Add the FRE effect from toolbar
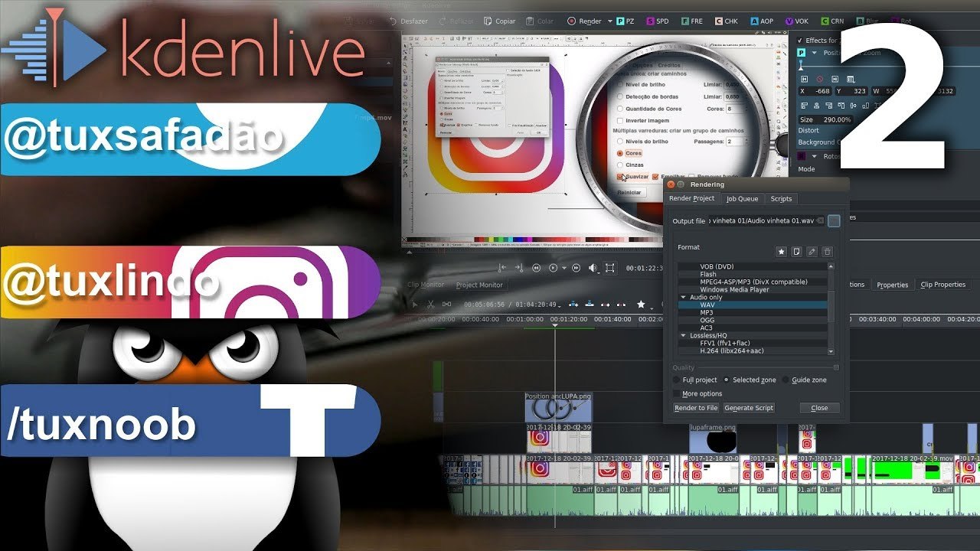The width and height of the screenshot is (980, 551). click(x=691, y=21)
